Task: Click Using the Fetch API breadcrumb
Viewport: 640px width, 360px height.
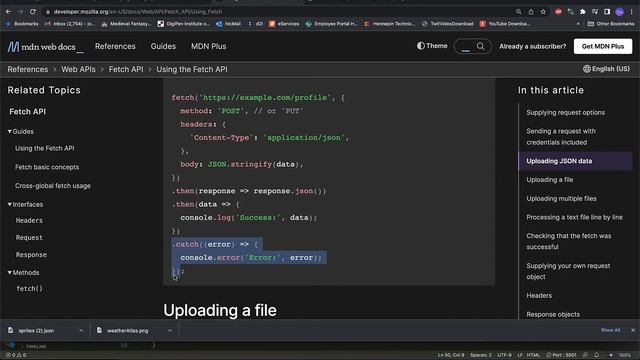Action: (192, 69)
